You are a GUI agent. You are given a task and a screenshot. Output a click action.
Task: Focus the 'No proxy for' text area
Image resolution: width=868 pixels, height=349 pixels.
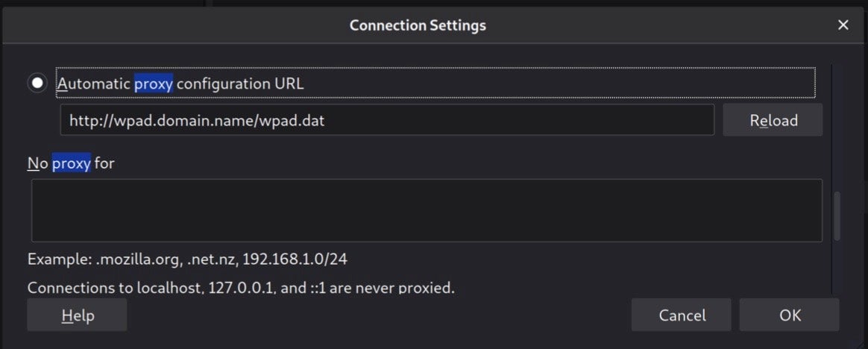[x=426, y=210]
